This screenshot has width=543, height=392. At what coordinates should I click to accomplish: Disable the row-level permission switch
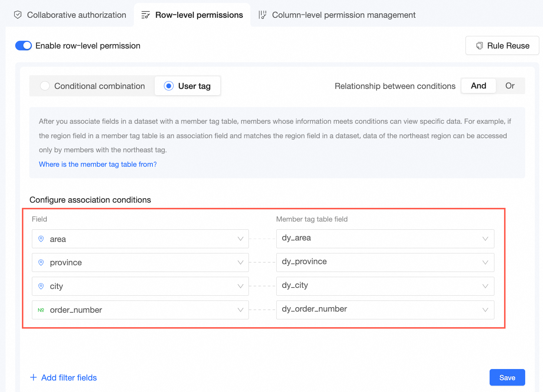pyautogui.click(x=23, y=46)
